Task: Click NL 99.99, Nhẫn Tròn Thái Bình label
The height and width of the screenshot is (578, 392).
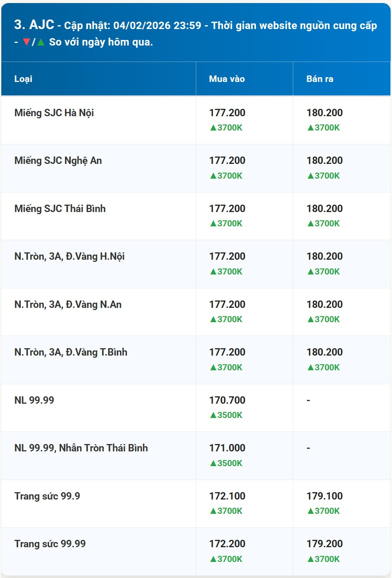Action: (81, 448)
